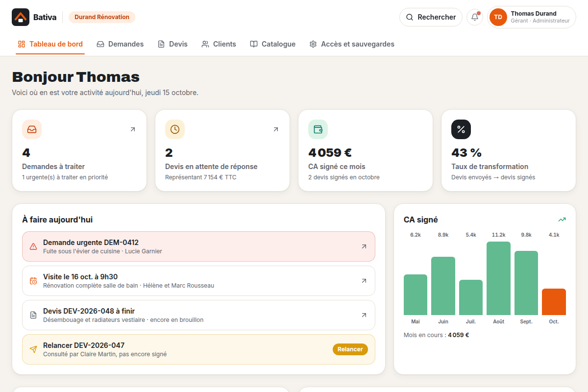Click the trend arrow icon in CA signé panel

coord(562,220)
